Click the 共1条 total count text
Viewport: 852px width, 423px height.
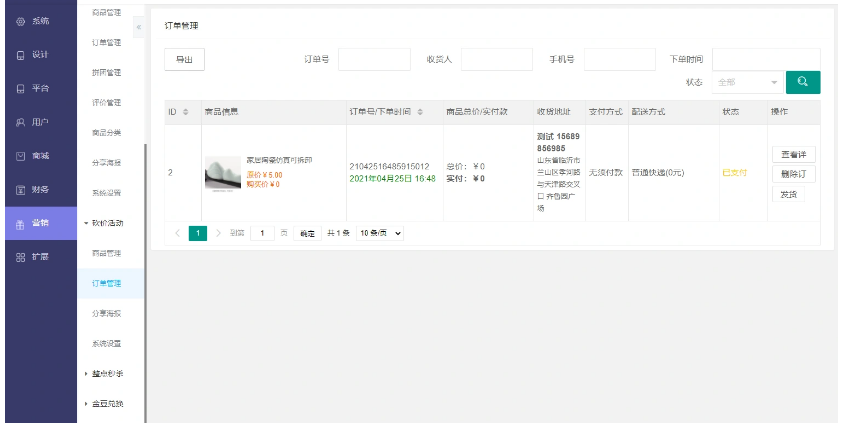[338, 233]
